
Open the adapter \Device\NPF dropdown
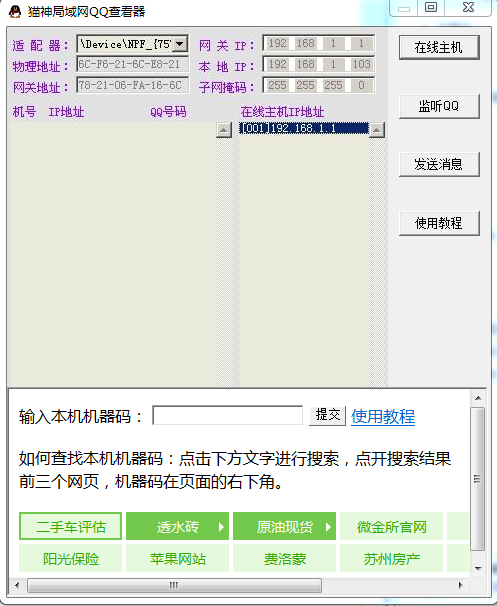(x=180, y=44)
